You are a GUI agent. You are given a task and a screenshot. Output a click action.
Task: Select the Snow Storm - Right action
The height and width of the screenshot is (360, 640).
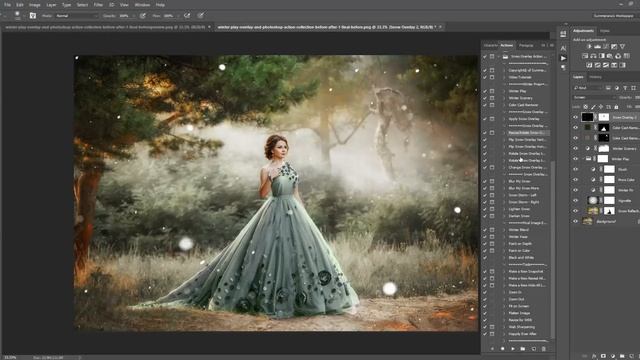(x=524, y=202)
